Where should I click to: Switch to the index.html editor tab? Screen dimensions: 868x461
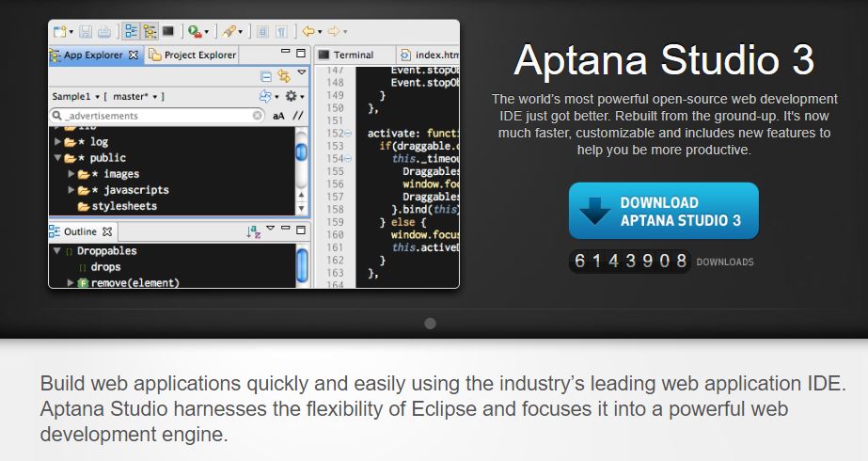tap(429, 55)
